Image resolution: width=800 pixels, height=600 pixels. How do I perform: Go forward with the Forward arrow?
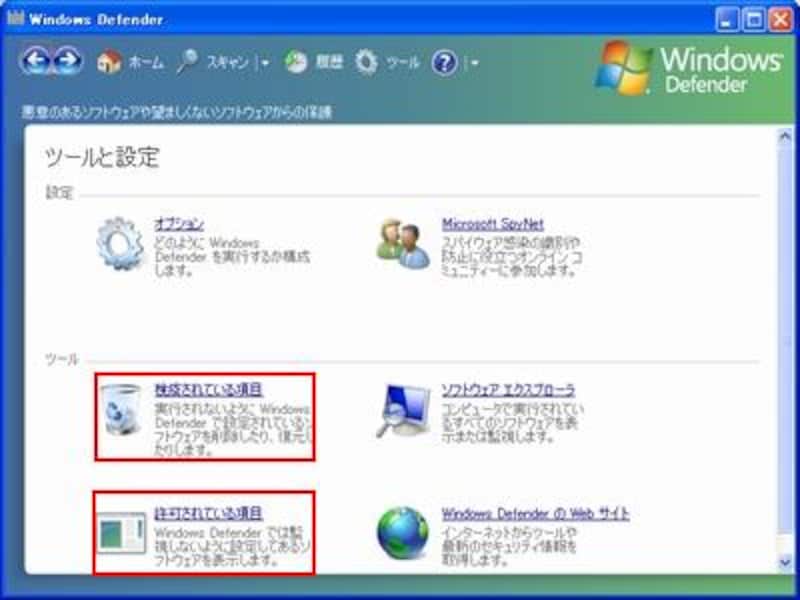[68, 61]
